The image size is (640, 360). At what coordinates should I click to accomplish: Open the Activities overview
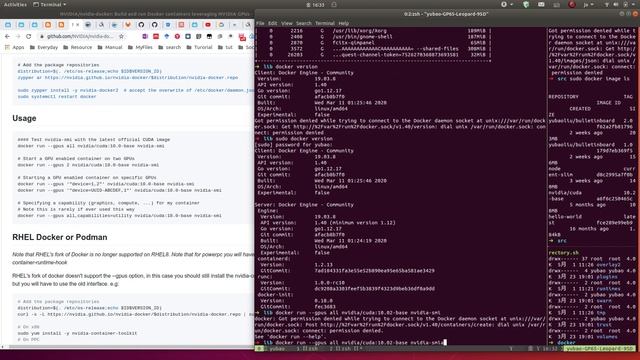point(16,4)
